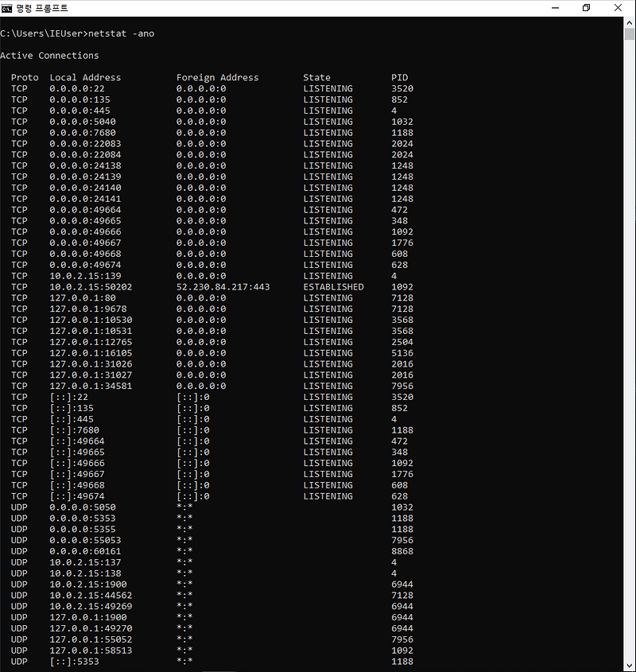This screenshot has height=672, width=636.
Task: Select local address 127.0.0.1:80
Action: point(83,298)
